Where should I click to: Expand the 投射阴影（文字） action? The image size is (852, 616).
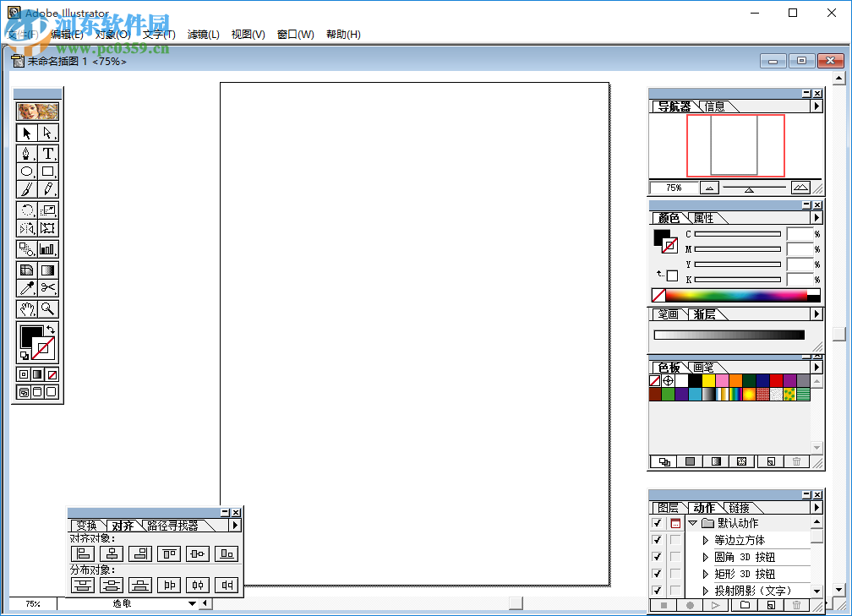pos(706,589)
